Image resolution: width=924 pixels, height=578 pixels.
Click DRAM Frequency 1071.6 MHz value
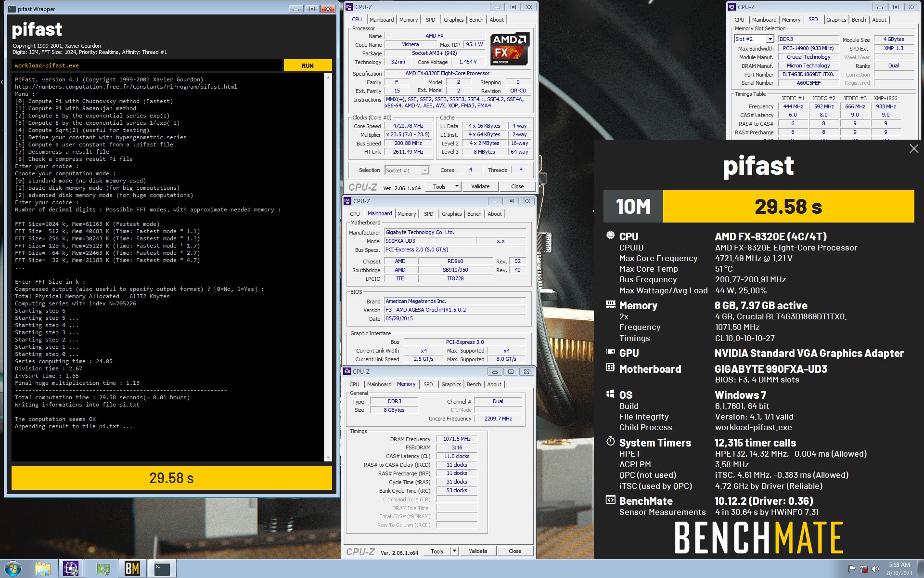coord(457,439)
